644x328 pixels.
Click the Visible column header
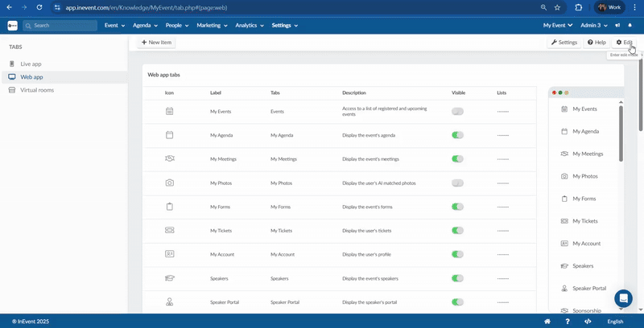click(458, 93)
